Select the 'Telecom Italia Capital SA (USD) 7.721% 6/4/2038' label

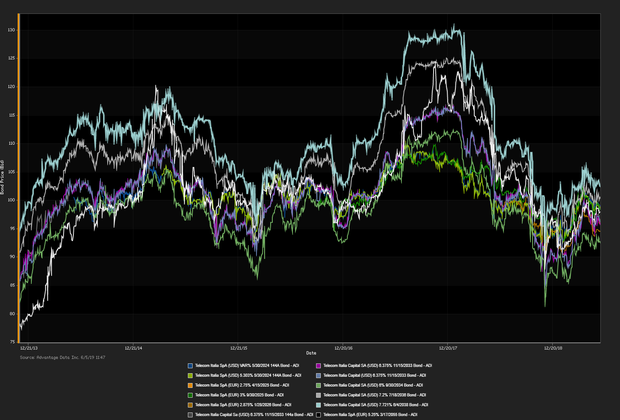click(376, 405)
